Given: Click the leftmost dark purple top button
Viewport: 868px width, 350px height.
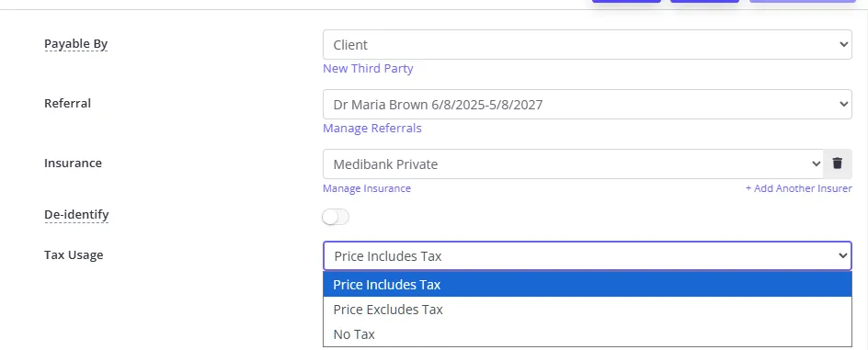Looking at the screenshot, I should (627, 1).
